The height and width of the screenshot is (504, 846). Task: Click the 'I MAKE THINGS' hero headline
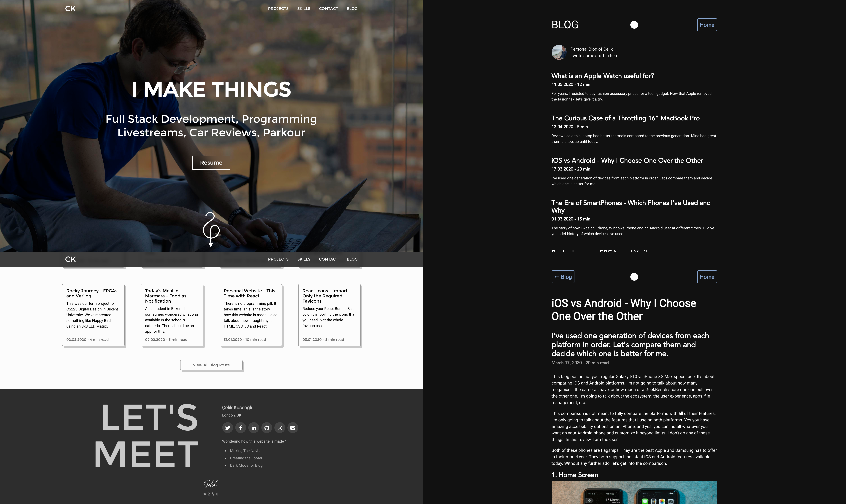click(211, 90)
